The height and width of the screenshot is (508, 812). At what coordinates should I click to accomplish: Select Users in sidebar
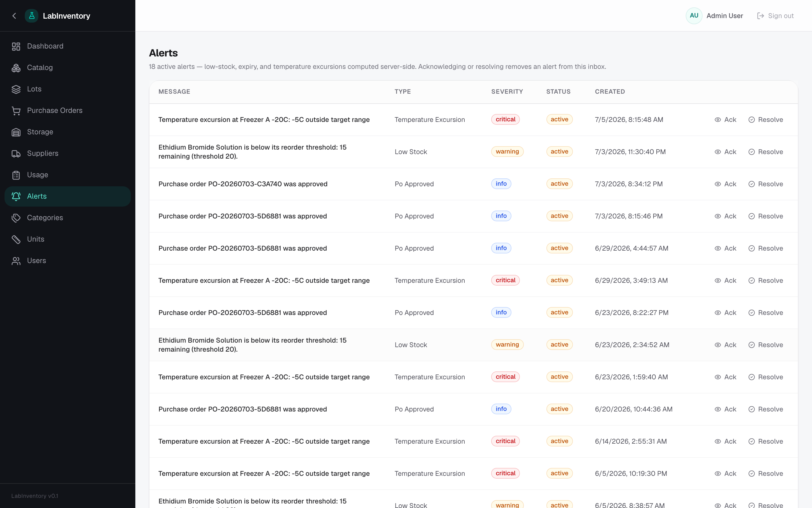click(x=67, y=261)
